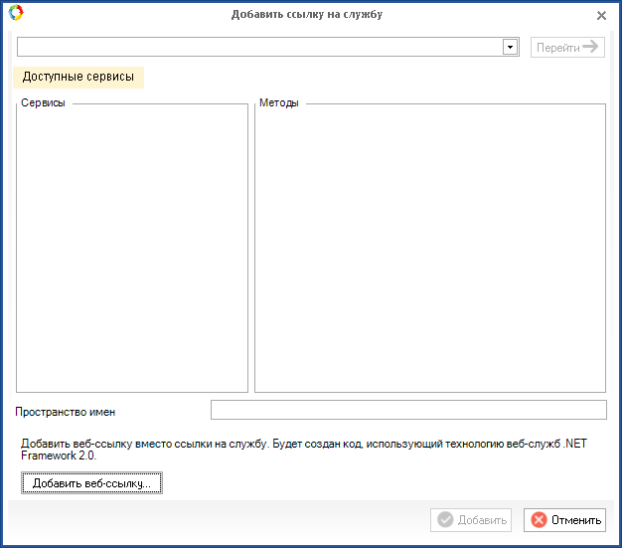
Task: Select the Доступные сервисы tab
Action: tap(78, 77)
